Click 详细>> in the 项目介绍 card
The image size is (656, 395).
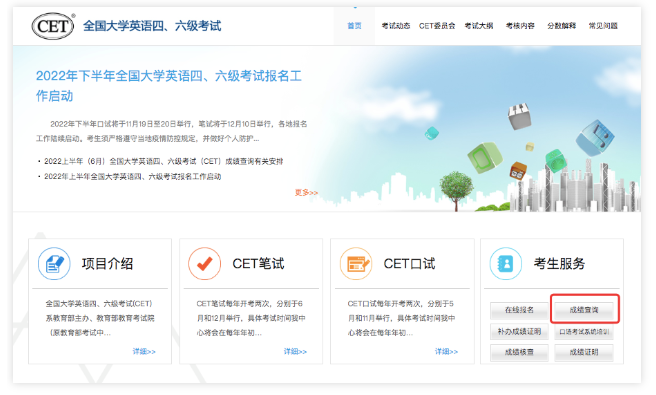tap(144, 351)
